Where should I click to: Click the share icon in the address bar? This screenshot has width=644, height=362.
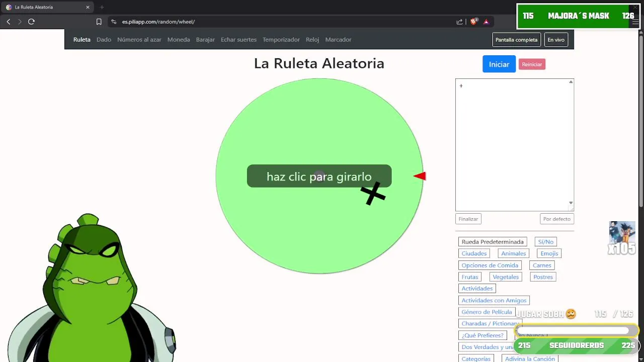click(459, 22)
